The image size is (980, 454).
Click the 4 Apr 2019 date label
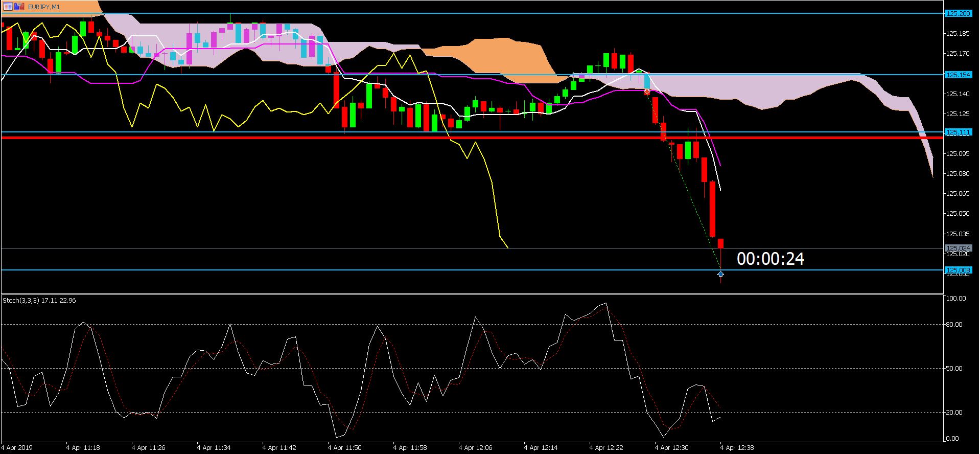17,447
